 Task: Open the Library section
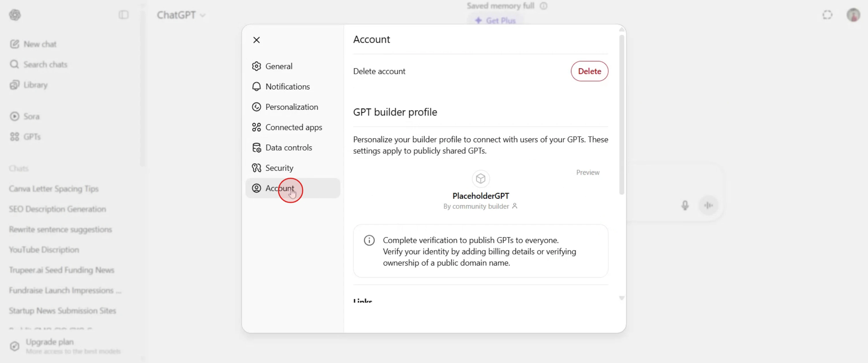(35, 85)
